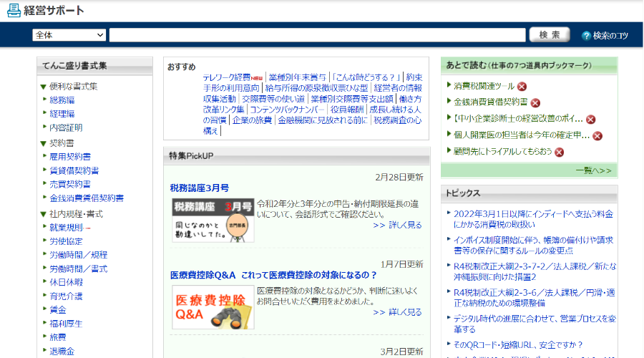Collapse the 便利な書式集 tree section
The image size is (644, 358).
[44, 87]
